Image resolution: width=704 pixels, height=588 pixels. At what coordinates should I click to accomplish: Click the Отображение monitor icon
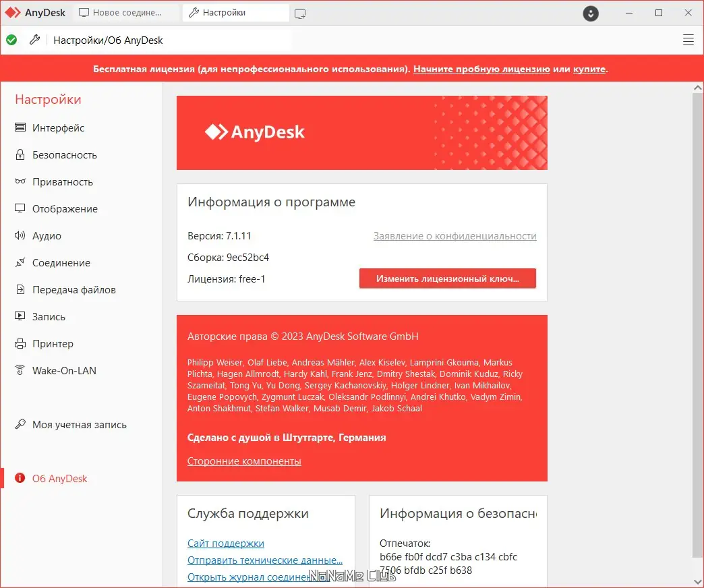(x=20, y=208)
